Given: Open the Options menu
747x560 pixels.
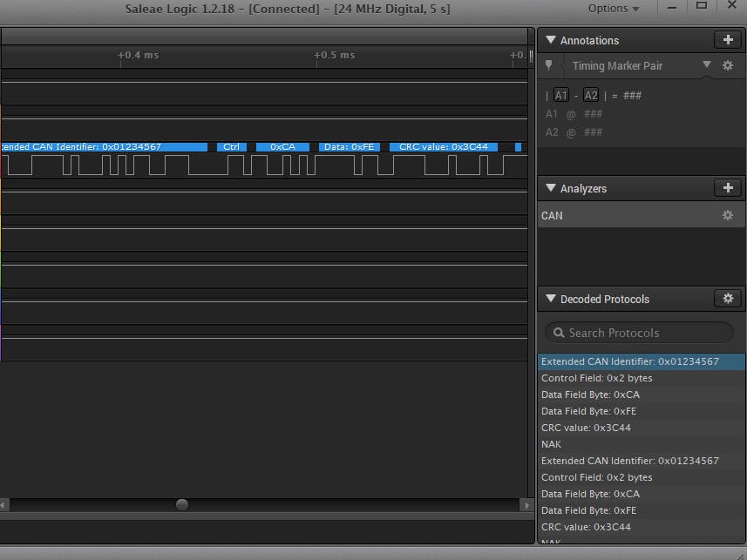Looking at the screenshot, I should coord(613,9).
